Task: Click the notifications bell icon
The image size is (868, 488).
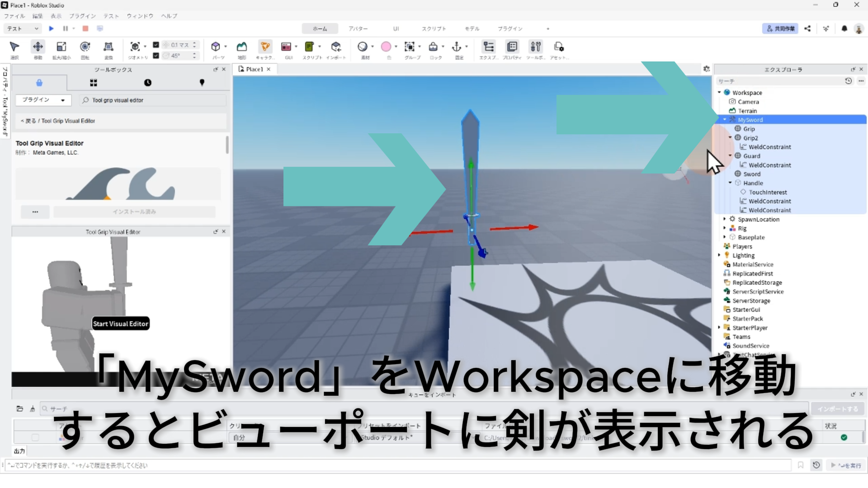Action: (844, 28)
